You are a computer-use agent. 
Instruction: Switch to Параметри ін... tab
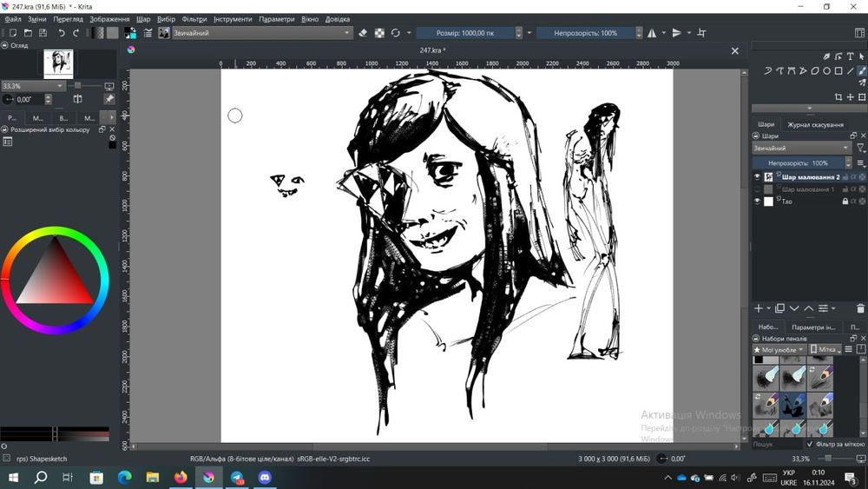812,327
